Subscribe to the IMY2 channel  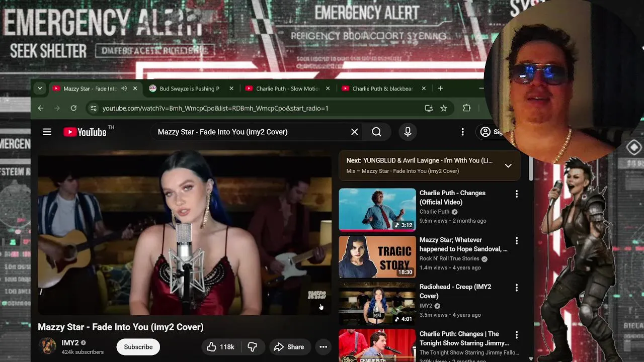click(x=138, y=347)
